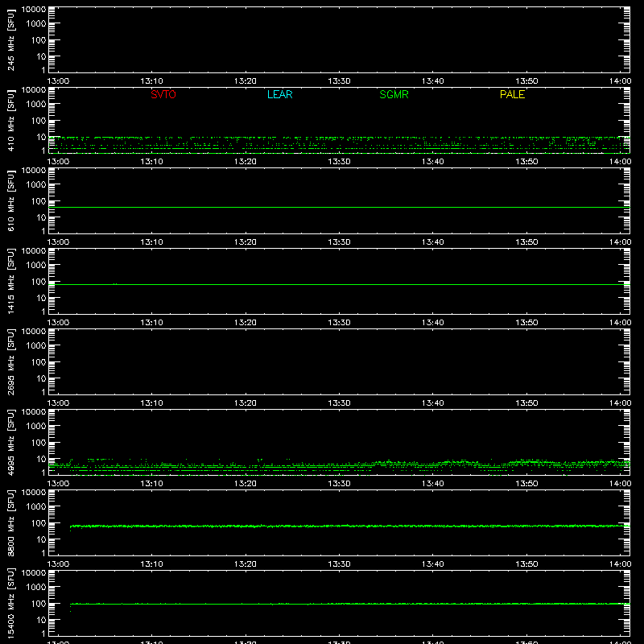Click the 10000 y-axis label in the 15400 MHz panel
Screen dimensions: 644x644
34,573
